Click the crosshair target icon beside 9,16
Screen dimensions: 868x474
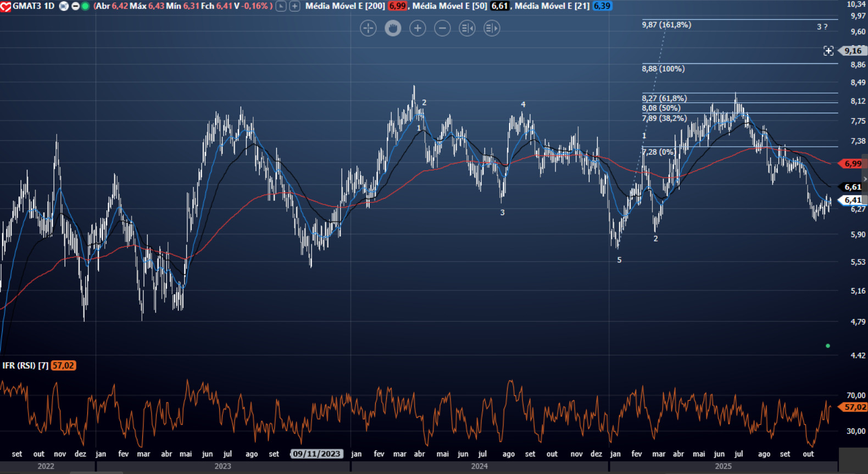[828, 51]
